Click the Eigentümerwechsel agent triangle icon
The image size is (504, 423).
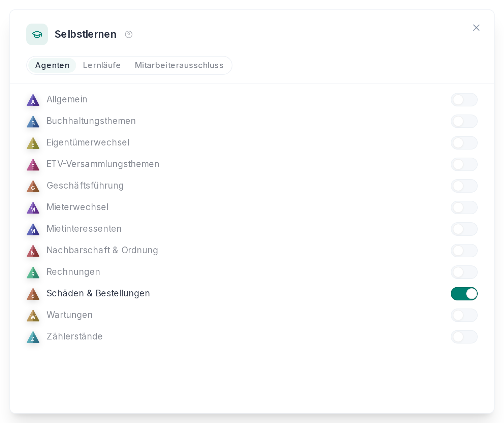[33, 143]
